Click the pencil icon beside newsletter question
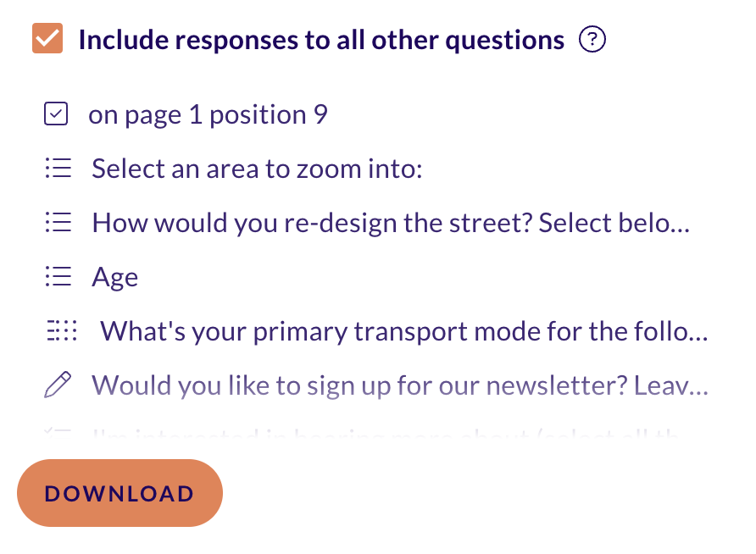The image size is (756, 554). pos(58,385)
